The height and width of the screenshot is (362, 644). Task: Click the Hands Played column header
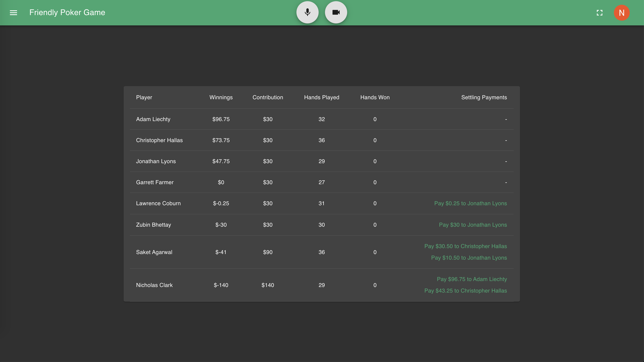click(x=321, y=97)
